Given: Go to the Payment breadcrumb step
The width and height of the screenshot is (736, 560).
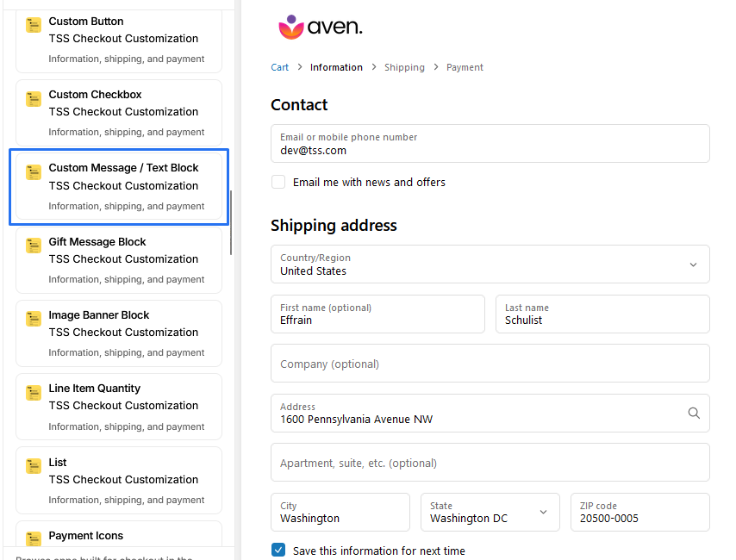Looking at the screenshot, I should (x=465, y=67).
